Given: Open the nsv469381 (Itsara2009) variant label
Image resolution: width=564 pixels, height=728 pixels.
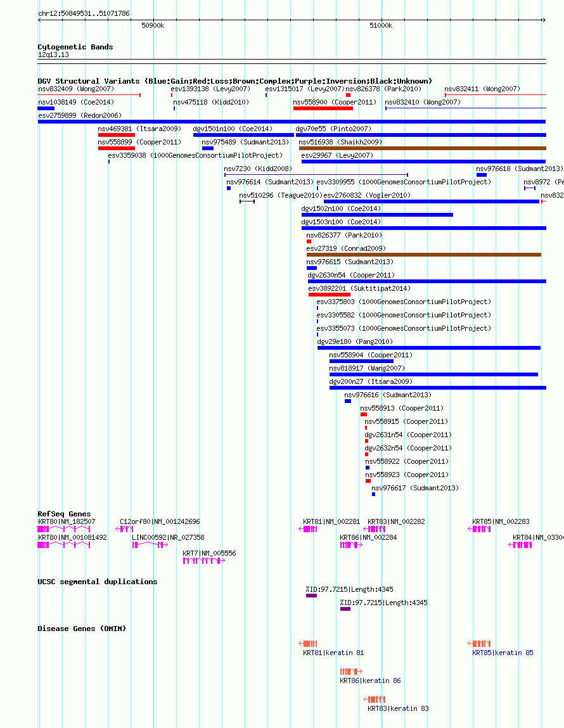Looking at the screenshot, I should click(x=139, y=129).
